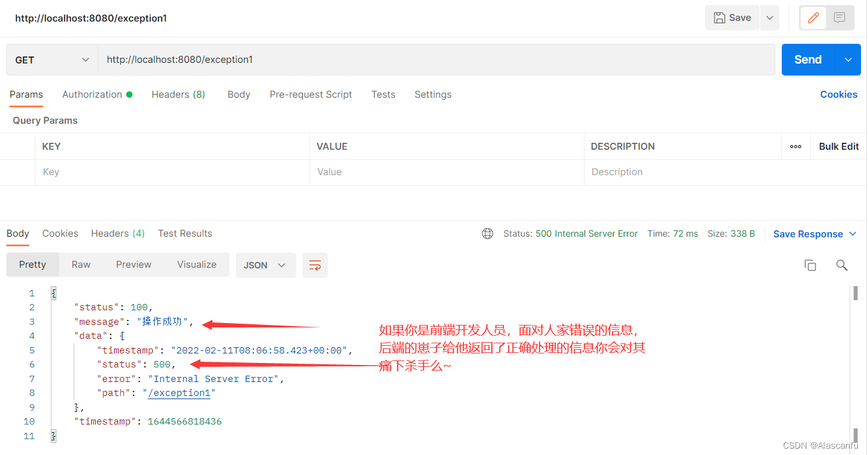Select the response Body tab
868x455 pixels.
18,234
